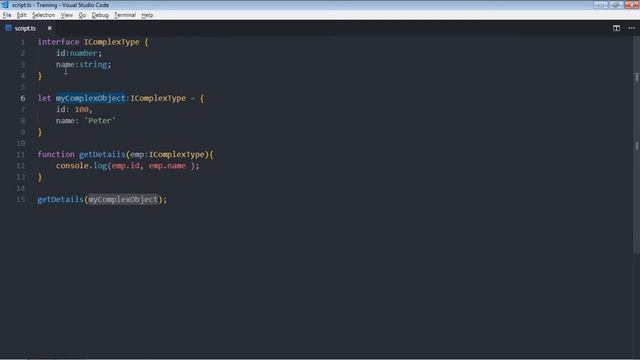Click the closing brace on line 13

coord(40,177)
